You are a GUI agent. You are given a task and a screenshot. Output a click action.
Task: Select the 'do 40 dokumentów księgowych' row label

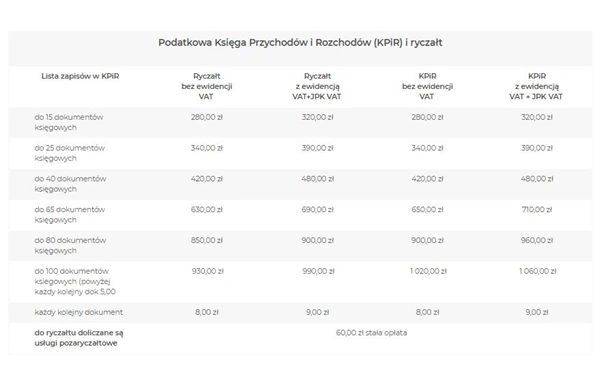[x=70, y=184]
